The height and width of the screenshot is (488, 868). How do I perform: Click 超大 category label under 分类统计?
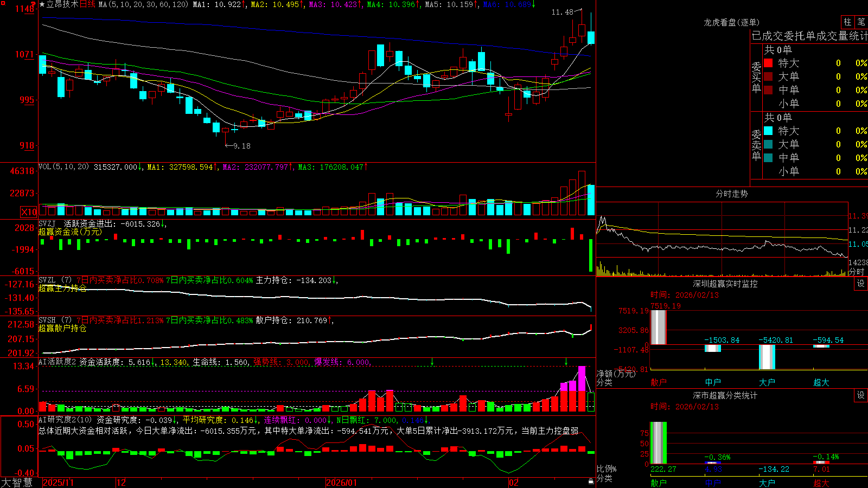click(x=821, y=483)
